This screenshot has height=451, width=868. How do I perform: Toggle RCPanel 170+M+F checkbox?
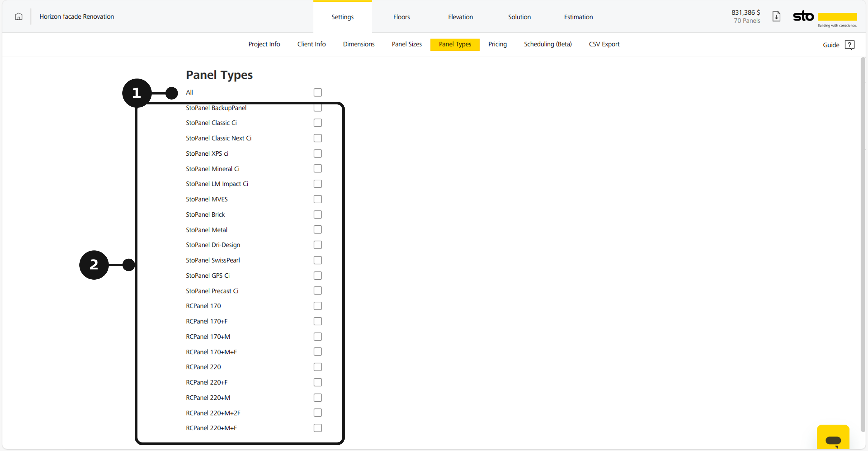click(317, 352)
